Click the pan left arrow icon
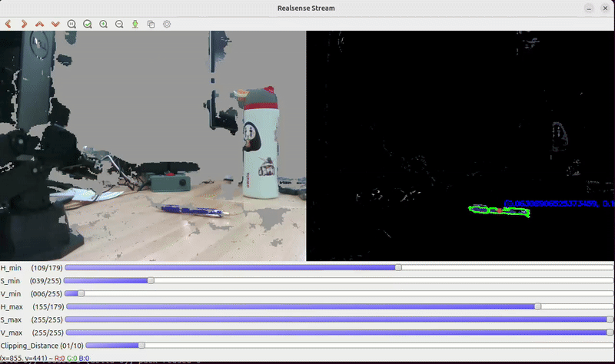 pos(8,24)
